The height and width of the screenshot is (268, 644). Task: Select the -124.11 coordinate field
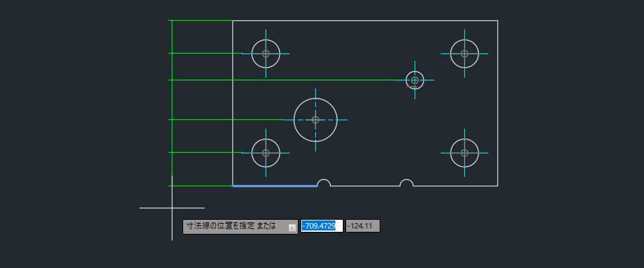(x=363, y=226)
